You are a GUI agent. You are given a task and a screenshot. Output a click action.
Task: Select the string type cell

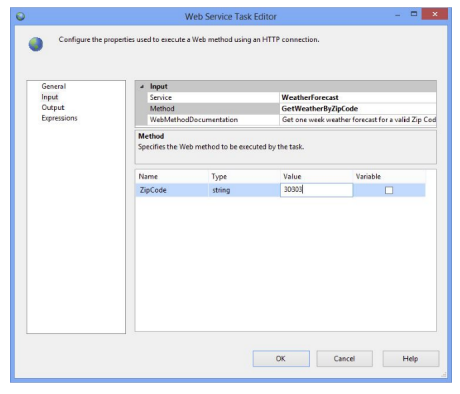(x=244, y=190)
